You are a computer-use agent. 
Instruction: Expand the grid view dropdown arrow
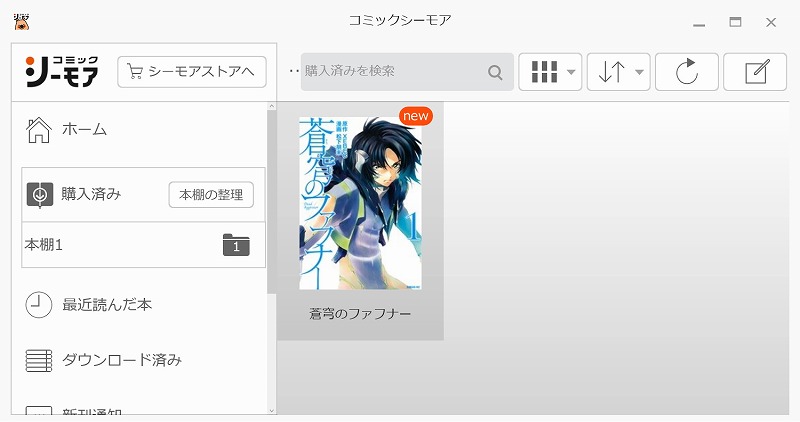point(571,72)
